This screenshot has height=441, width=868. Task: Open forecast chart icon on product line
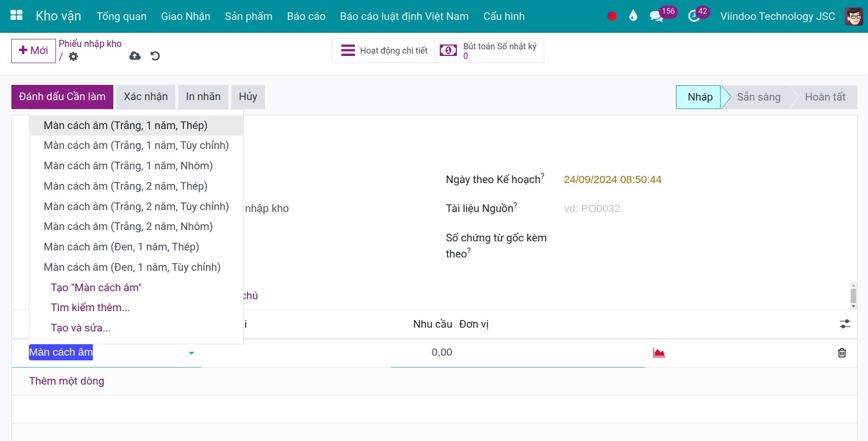click(659, 352)
